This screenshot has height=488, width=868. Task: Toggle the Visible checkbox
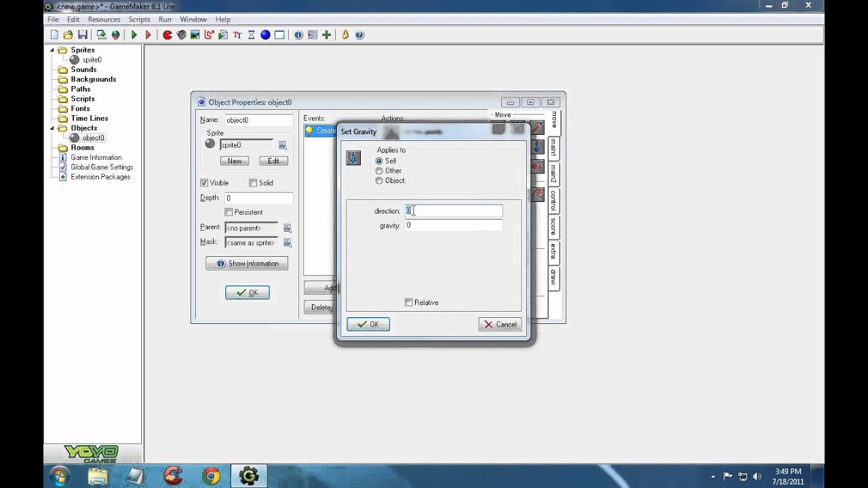coord(204,183)
